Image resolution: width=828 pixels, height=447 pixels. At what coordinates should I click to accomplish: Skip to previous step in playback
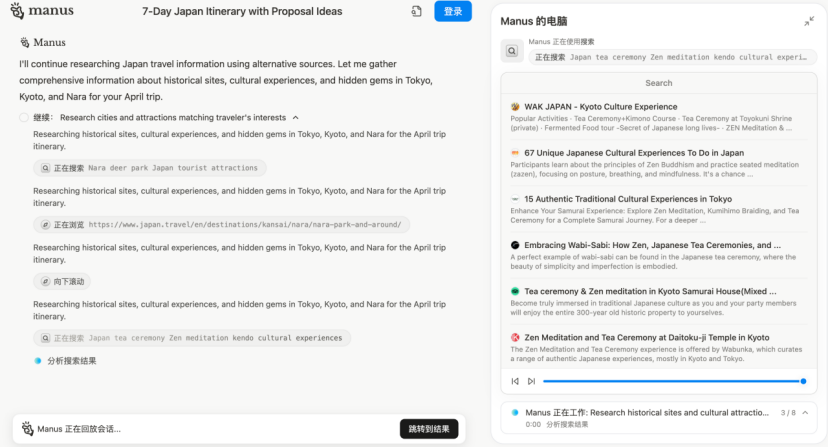point(515,381)
